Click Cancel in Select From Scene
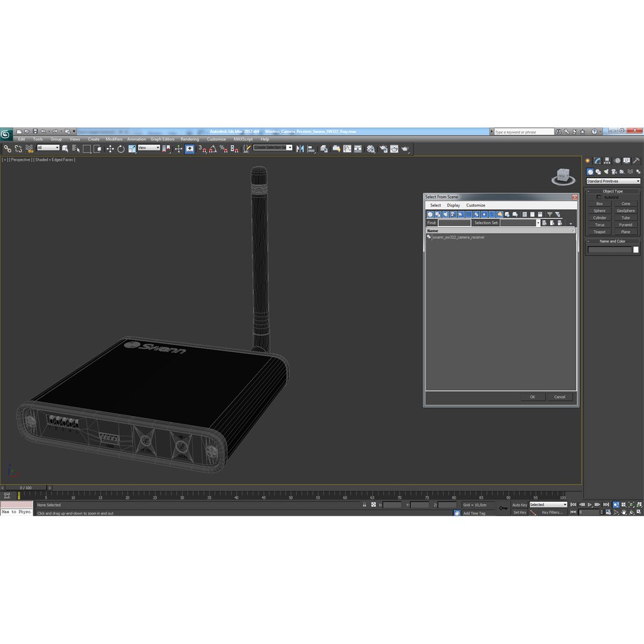This screenshot has height=644, width=644. point(559,397)
